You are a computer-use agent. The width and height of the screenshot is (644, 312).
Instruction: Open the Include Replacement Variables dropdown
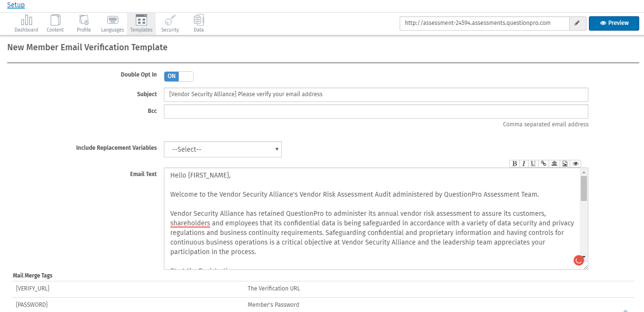(x=223, y=149)
